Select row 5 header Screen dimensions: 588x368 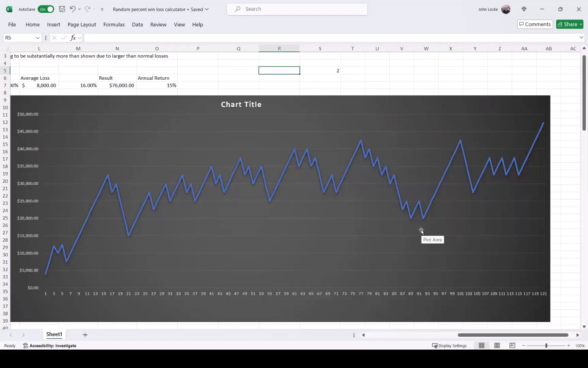tap(5, 71)
